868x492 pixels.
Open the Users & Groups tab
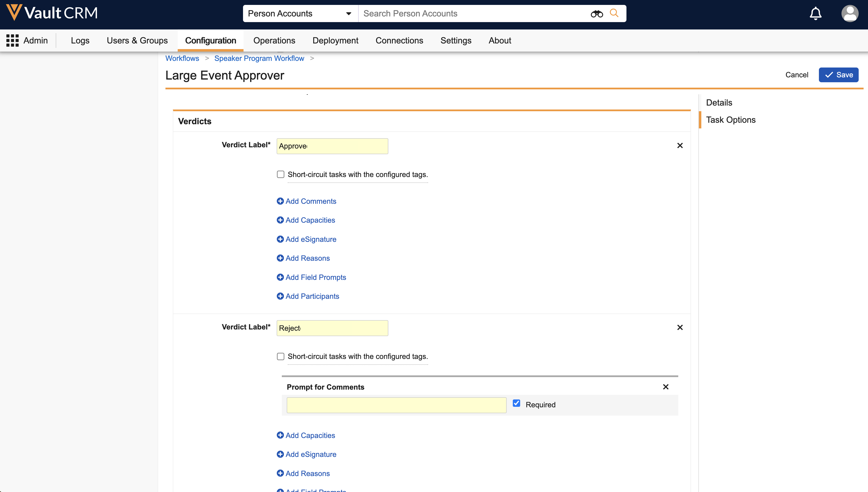click(x=137, y=41)
